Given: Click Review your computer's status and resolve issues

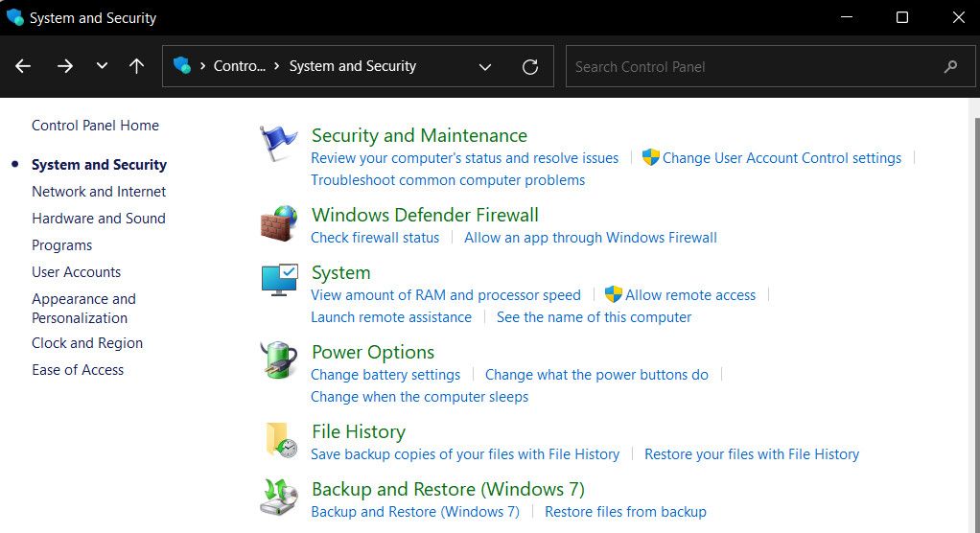Looking at the screenshot, I should tap(464, 158).
